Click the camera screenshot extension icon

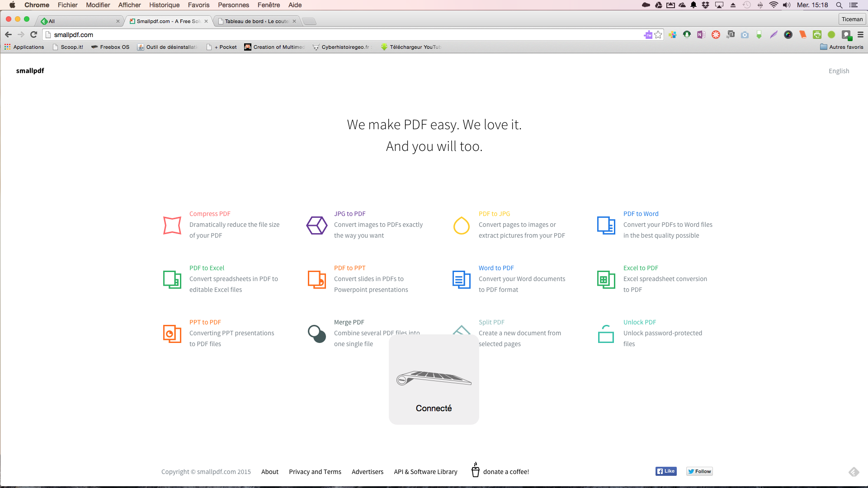(x=745, y=35)
